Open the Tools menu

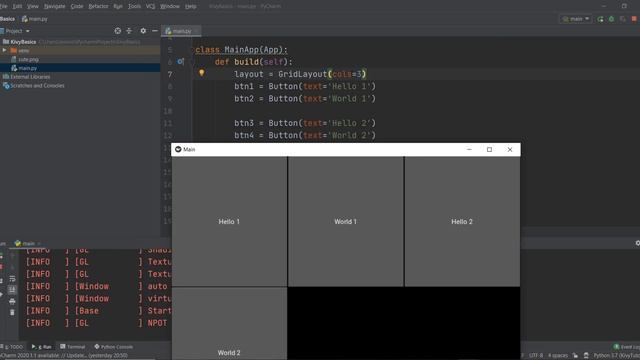click(134, 6)
